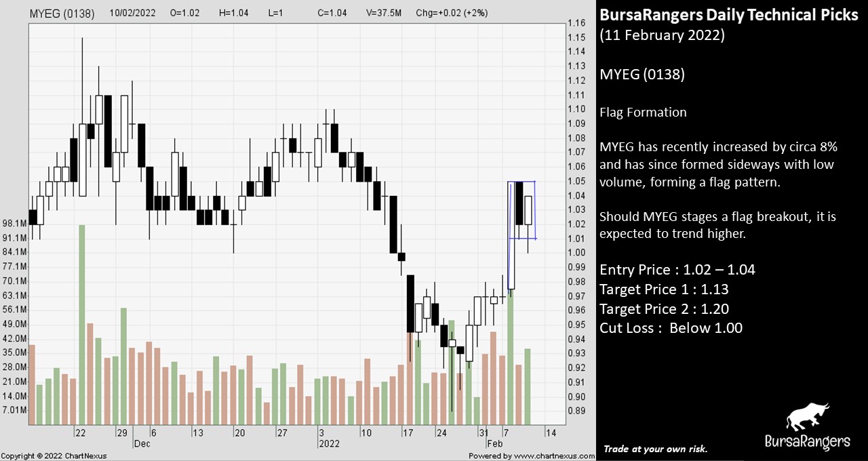Click the 0.95 price axis label
The width and height of the screenshot is (868, 461).
pyautogui.click(x=577, y=325)
